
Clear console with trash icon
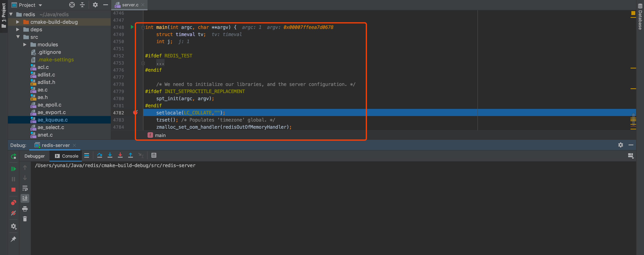point(25,219)
